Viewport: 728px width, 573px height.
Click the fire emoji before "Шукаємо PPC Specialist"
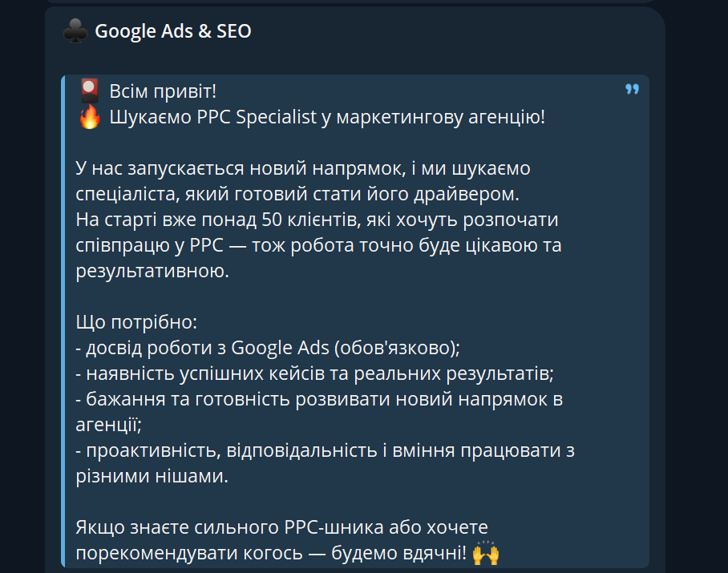[x=89, y=117]
